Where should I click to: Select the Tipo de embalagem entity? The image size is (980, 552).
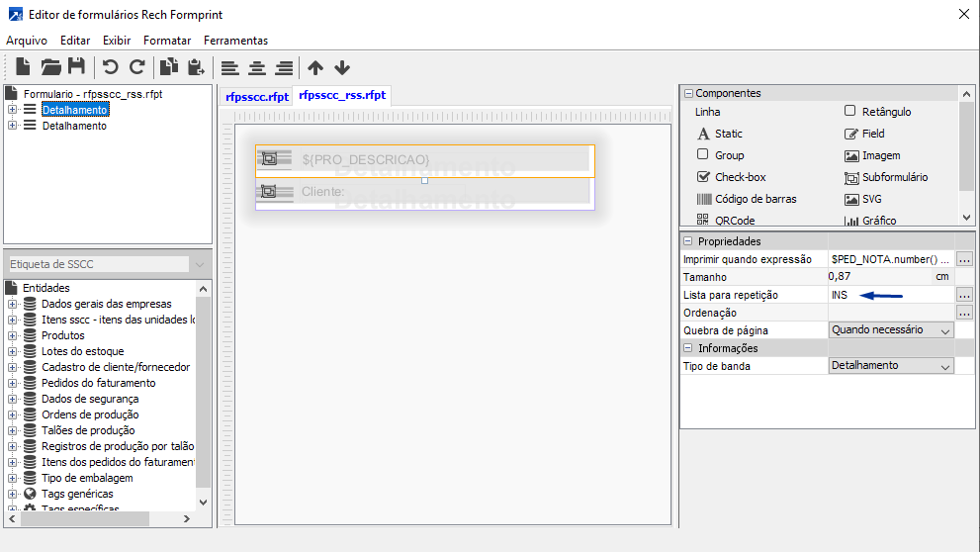point(87,478)
